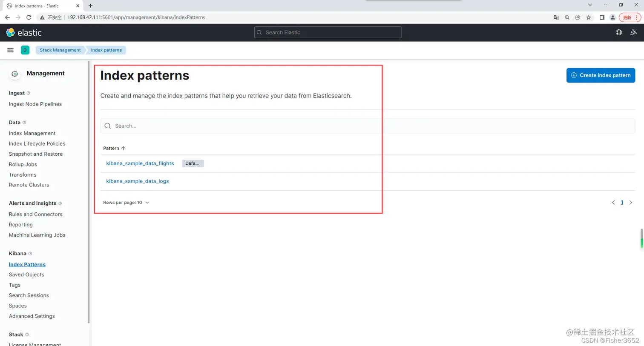Open the hamburger navigation menu

tap(11, 50)
